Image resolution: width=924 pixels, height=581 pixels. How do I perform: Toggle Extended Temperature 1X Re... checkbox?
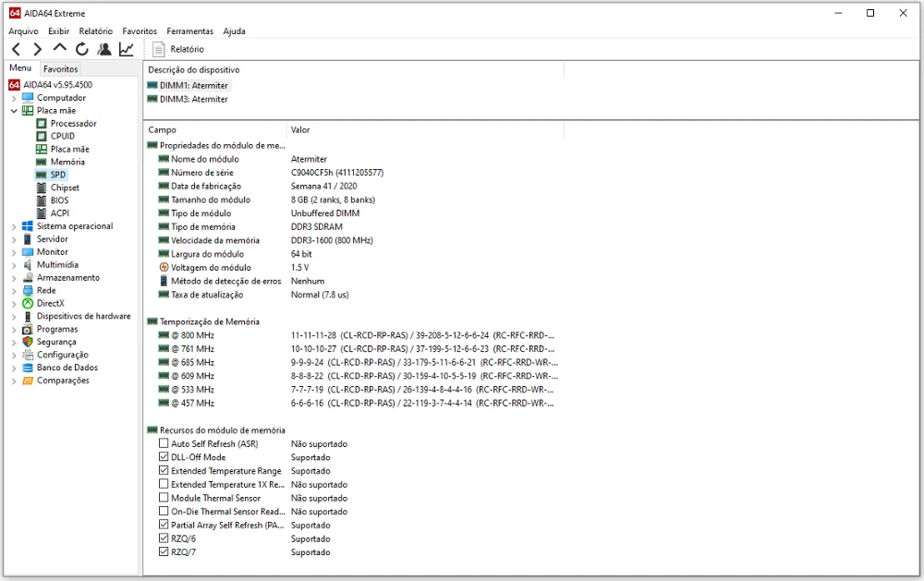tap(164, 484)
